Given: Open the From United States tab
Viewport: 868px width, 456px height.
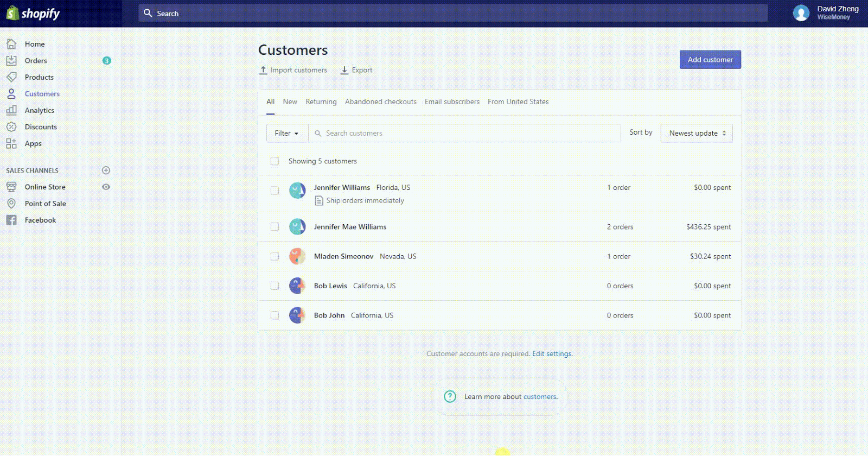Looking at the screenshot, I should [x=518, y=102].
